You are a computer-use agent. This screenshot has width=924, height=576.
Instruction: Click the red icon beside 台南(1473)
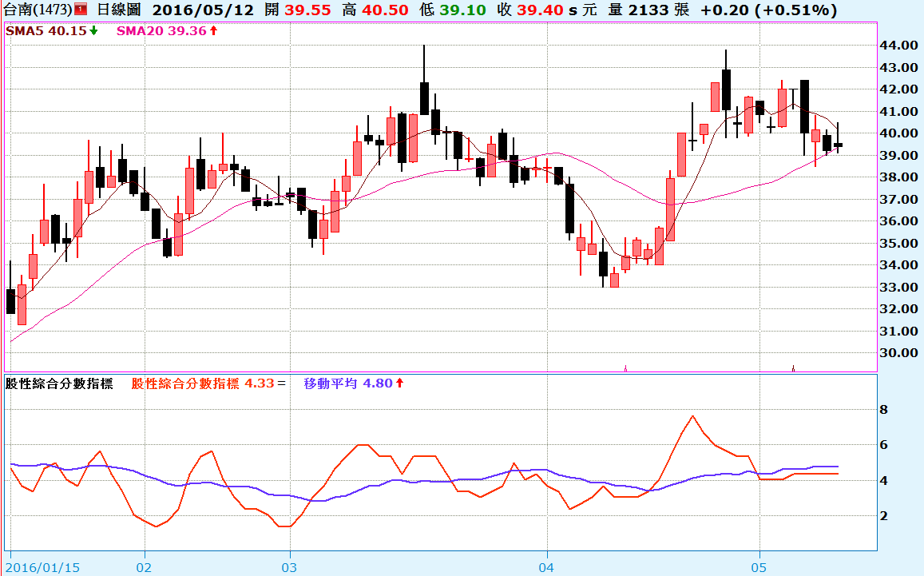point(81,10)
